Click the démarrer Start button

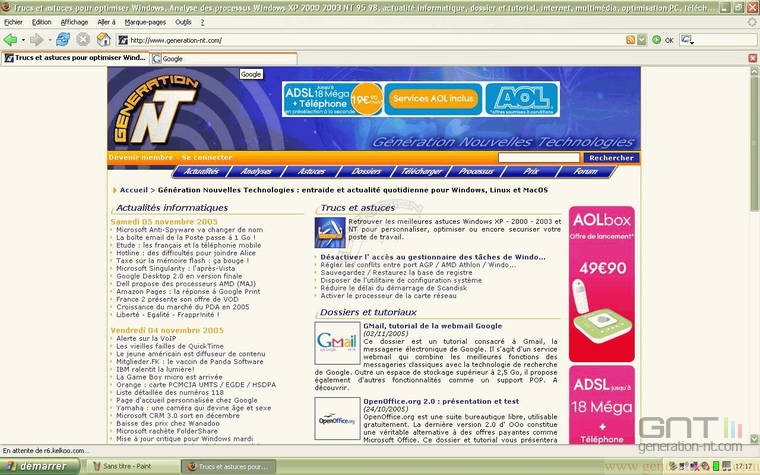coord(39,466)
